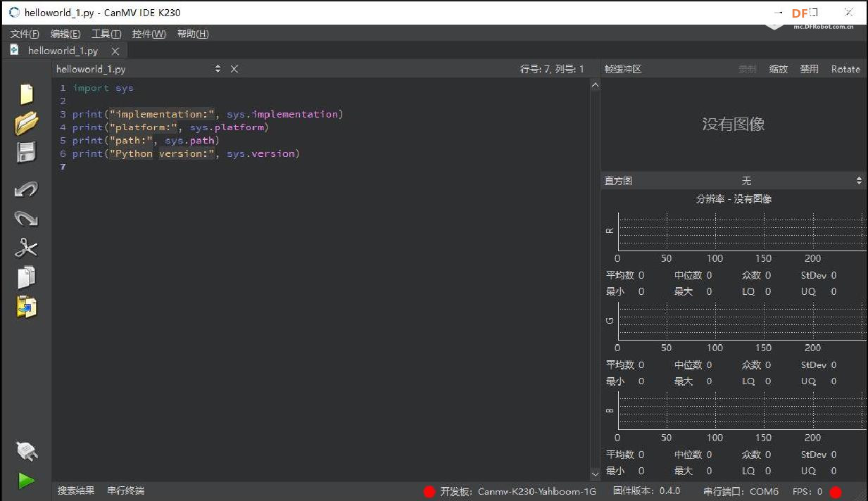Toggle Rotate in the frame buffer header
The height and width of the screenshot is (501, 868).
tap(845, 69)
